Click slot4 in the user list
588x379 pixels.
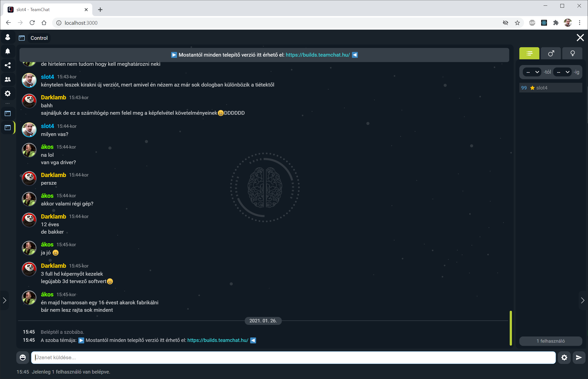[x=542, y=88]
